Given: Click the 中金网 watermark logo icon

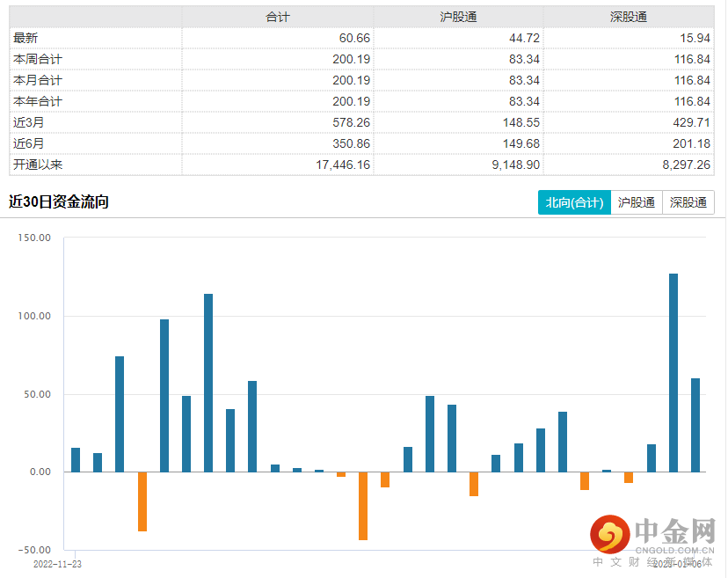Looking at the screenshot, I should [611, 534].
